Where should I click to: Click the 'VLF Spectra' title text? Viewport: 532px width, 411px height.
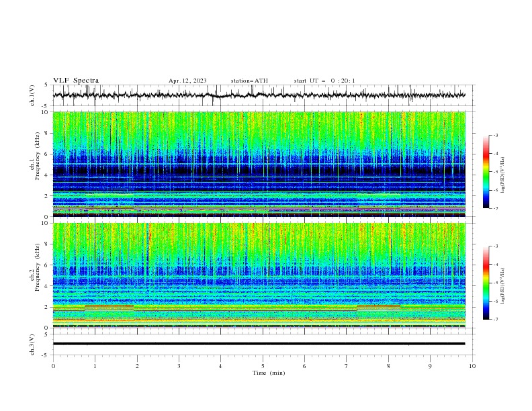76,81
